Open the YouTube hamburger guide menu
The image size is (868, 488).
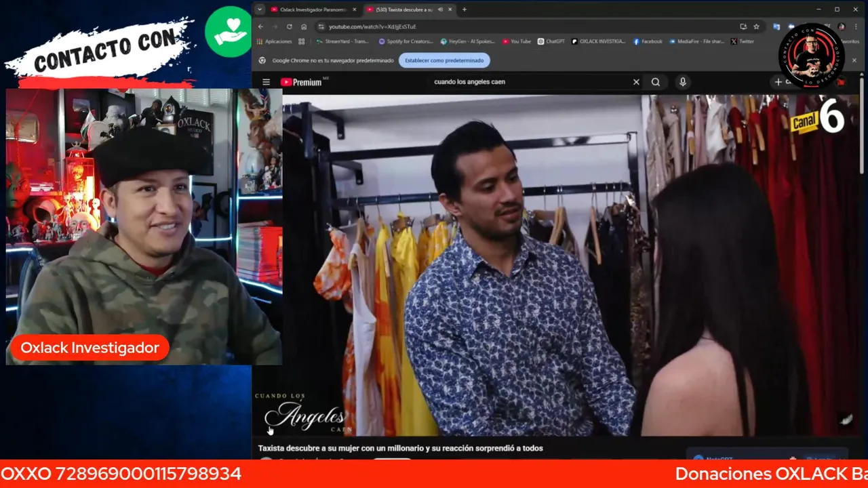pyautogui.click(x=266, y=82)
